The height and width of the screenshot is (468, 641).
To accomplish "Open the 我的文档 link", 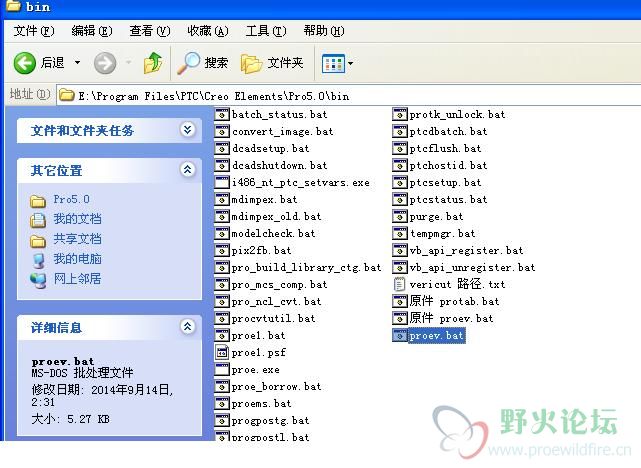I will (x=77, y=219).
